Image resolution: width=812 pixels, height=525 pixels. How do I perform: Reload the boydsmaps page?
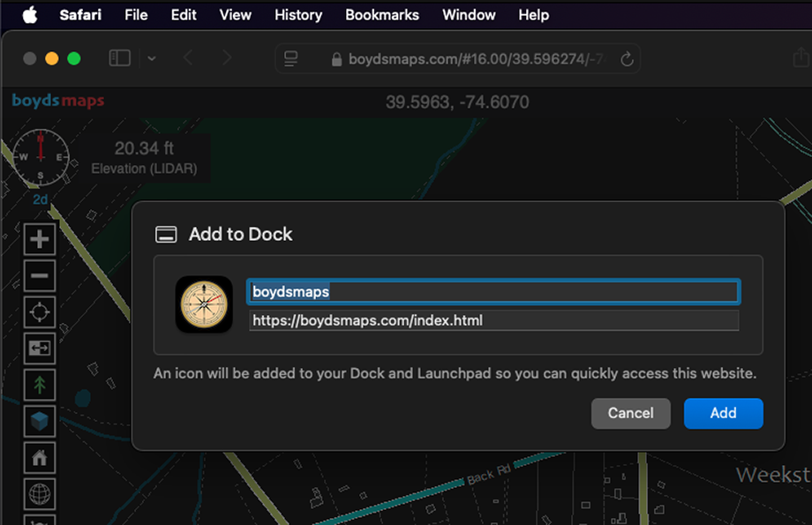628,59
